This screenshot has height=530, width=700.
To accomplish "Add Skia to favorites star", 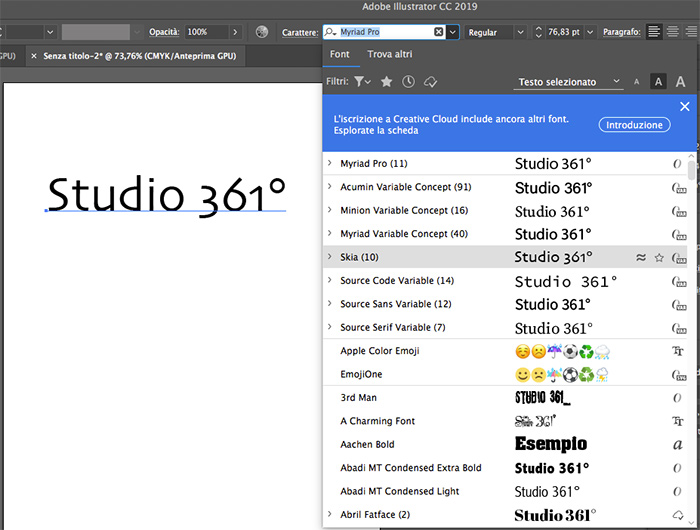I will tap(659, 257).
